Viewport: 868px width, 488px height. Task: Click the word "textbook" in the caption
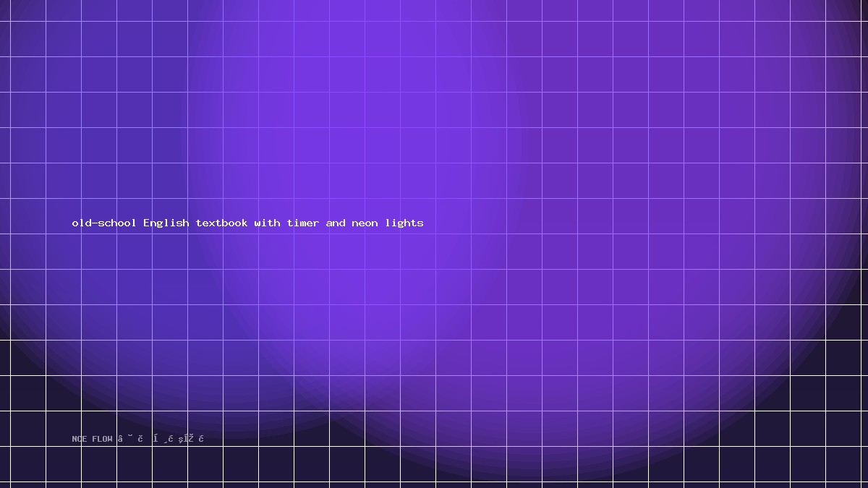tap(222, 223)
